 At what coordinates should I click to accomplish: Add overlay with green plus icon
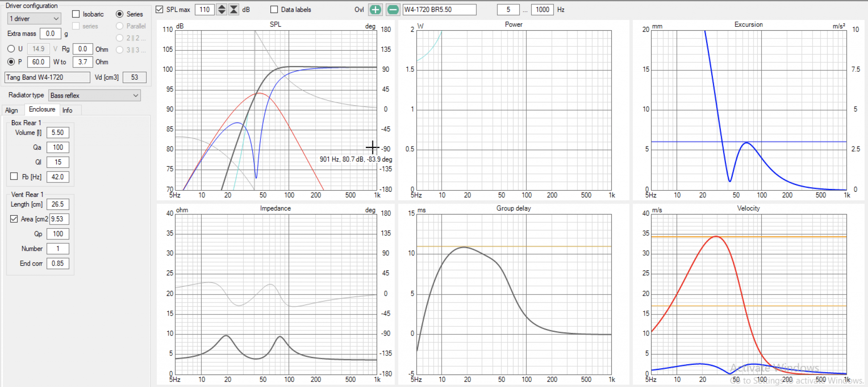pos(375,9)
